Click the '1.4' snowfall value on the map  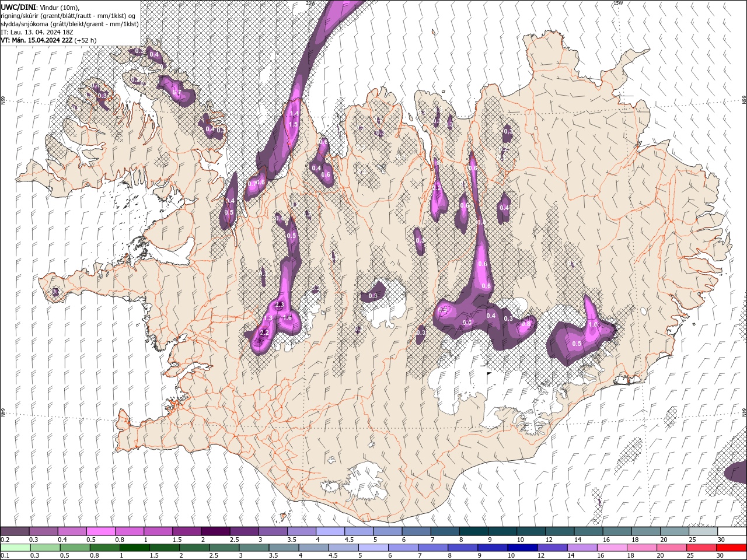294,114
